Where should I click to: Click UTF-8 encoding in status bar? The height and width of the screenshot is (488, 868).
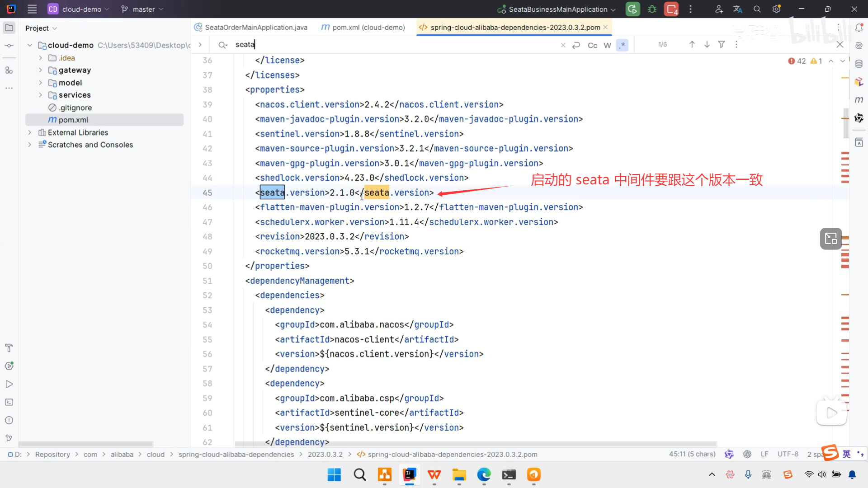(788, 454)
